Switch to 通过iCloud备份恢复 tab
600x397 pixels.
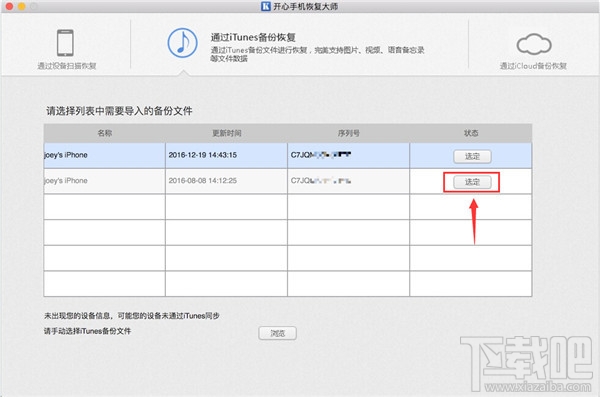[533, 51]
